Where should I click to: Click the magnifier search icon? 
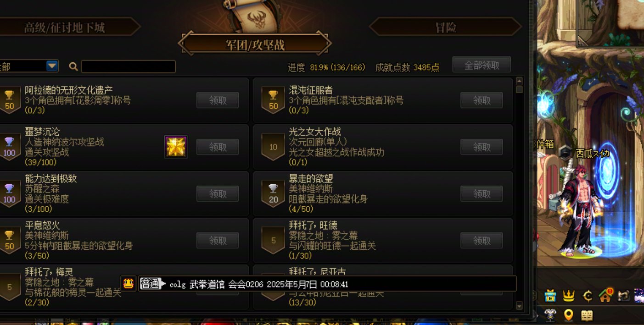pyautogui.click(x=73, y=66)
